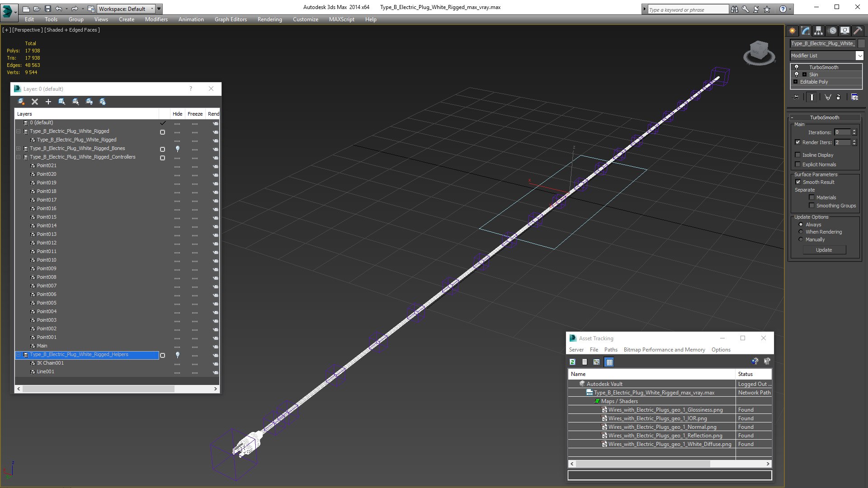Open the Hierarchy command panel tab
This screenshot has width=868, height=488.
tap(818, 31)
